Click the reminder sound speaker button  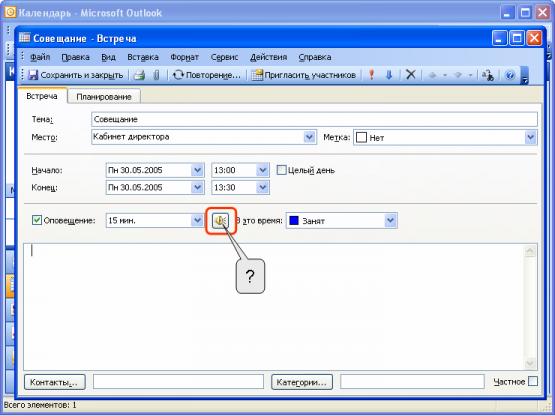(x=221, y=221)
